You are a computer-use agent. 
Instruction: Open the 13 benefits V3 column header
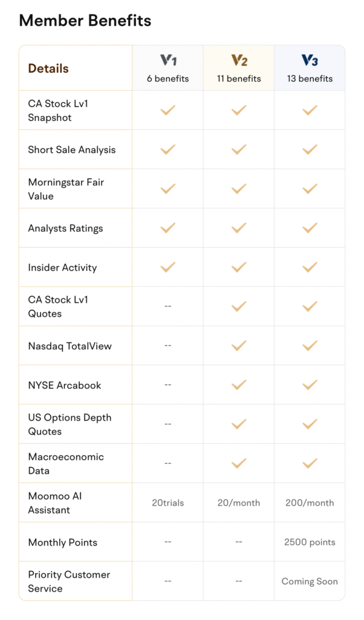click(x=310, y=68)
